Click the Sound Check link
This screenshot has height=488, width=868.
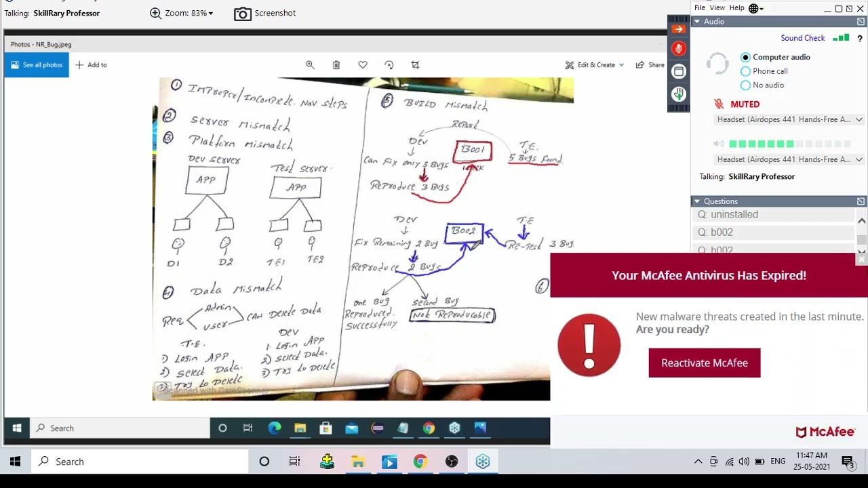click(803, 38)
